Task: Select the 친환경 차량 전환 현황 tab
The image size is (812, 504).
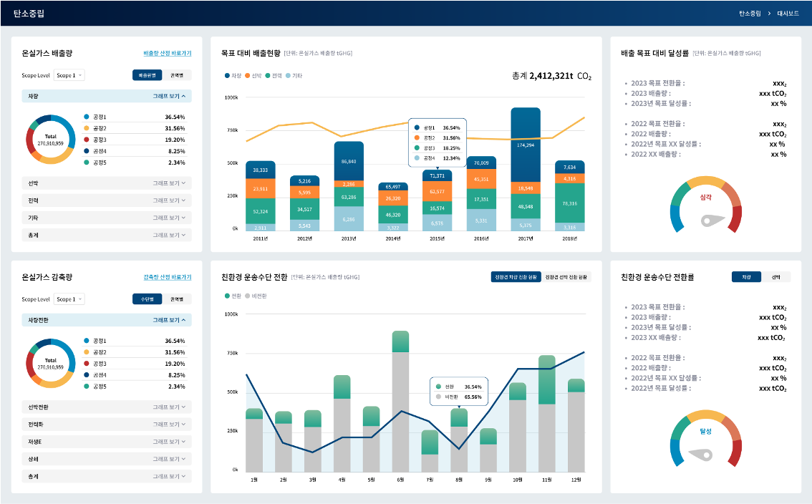Action: point(515,277)
